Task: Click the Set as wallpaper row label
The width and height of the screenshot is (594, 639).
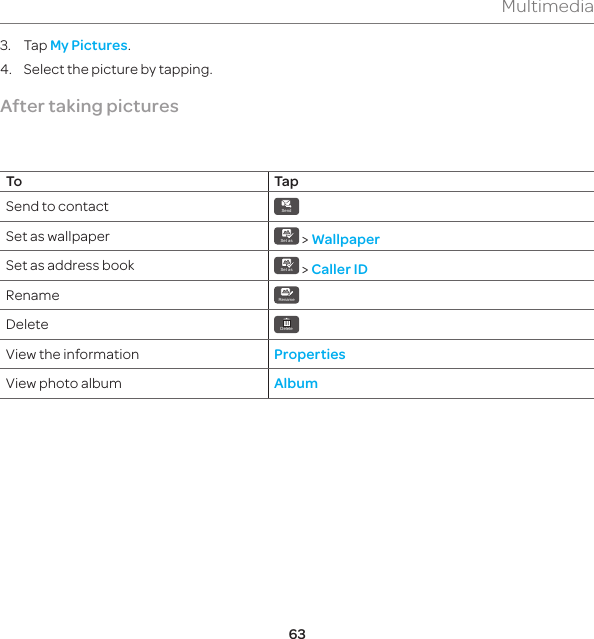Action: (57, 236)
